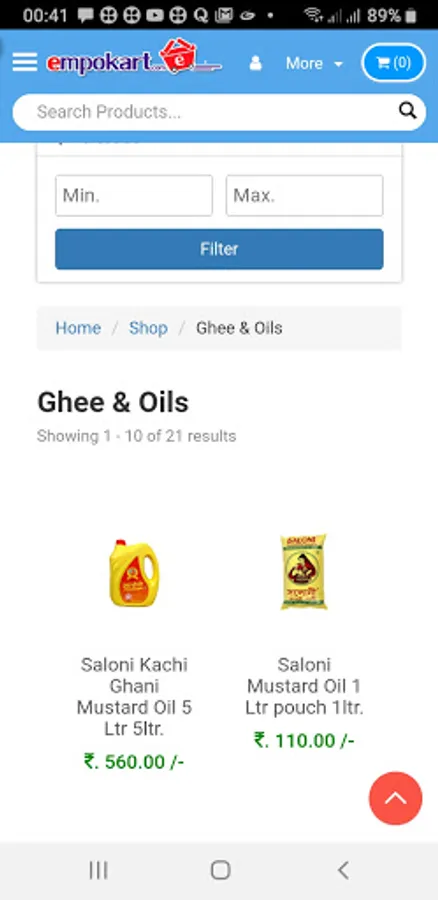Screen dimensions: 438x900
Task: Open Saloni Kachi Ghani Mustard Oil title
Action: tap(134, 697)
